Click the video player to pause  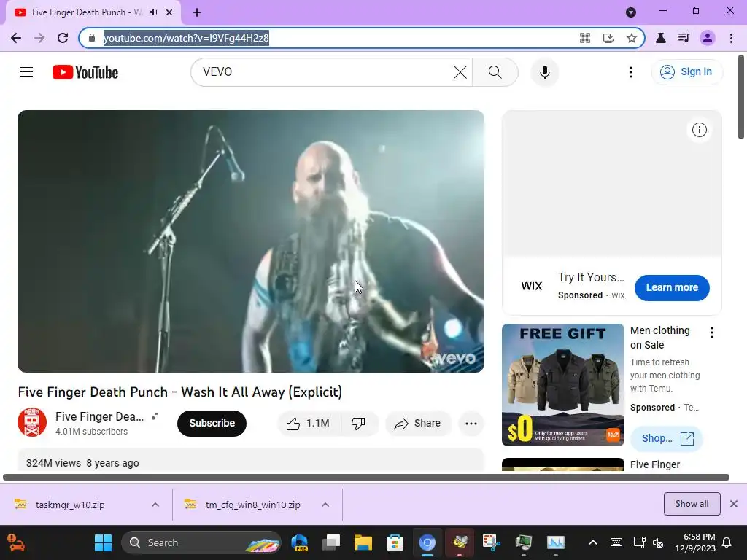(251, 241)
